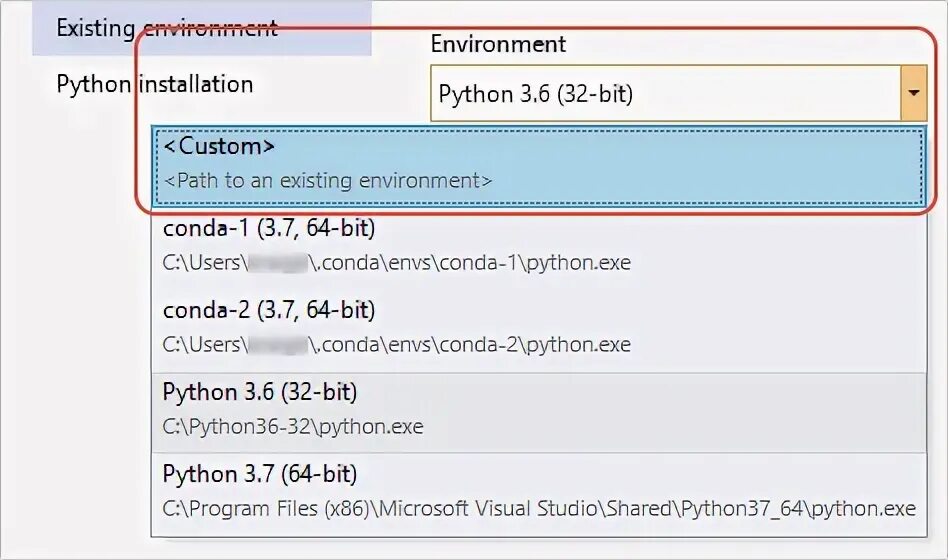Image resolution: width=948 pixels, height=560 pixels.
Task: Click the Environment combo box showing Python 3.6
Action: (665, 94)
